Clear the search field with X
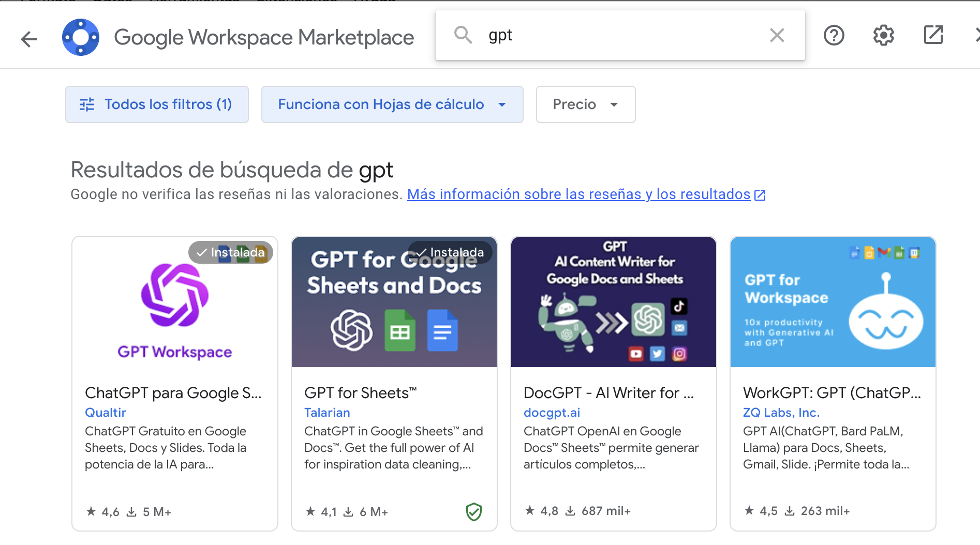Image resolution: width=980 pixels, height=545 pixels. point(777,35)
